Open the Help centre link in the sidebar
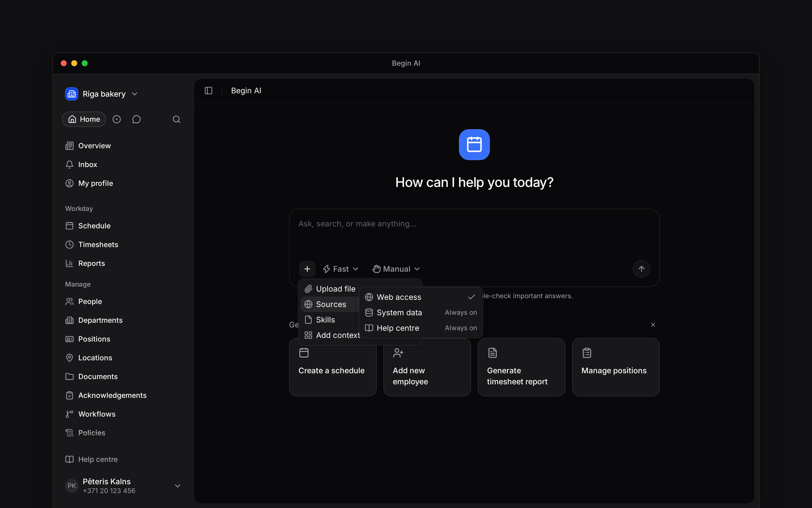The width and height of the screenshot is (812, 508). pos(91,459)
